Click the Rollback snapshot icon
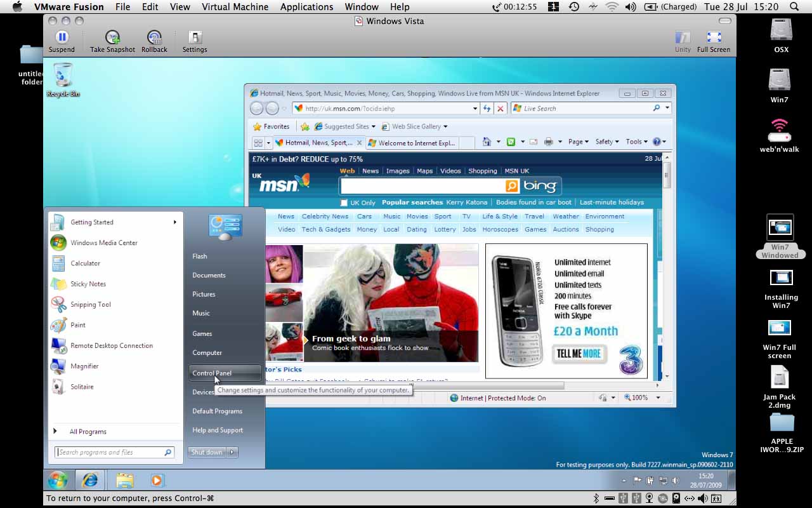The width and height of the screenshot is (812, 508). pyautogui.click(x=154, y=37)
